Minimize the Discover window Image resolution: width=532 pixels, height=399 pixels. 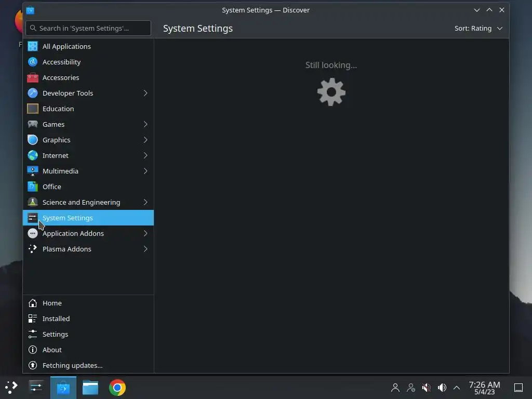477,10
